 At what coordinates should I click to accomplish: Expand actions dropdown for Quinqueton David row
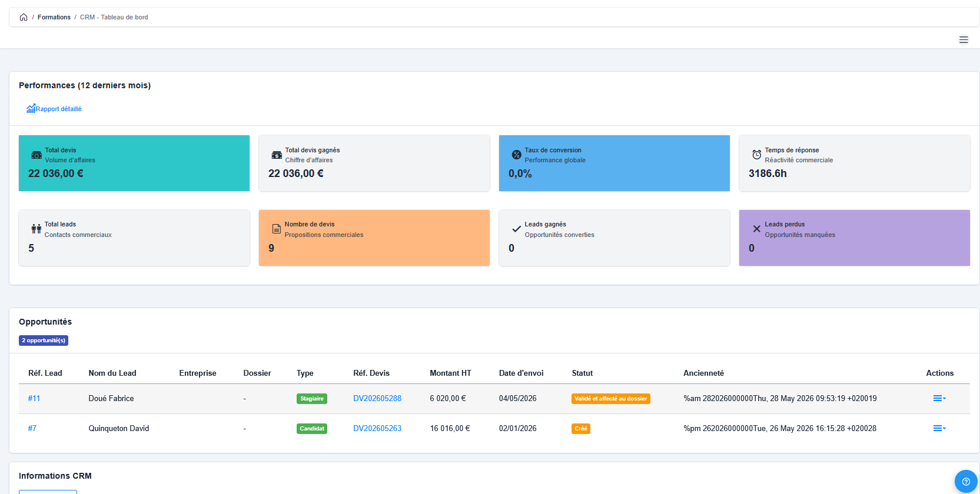939,428
